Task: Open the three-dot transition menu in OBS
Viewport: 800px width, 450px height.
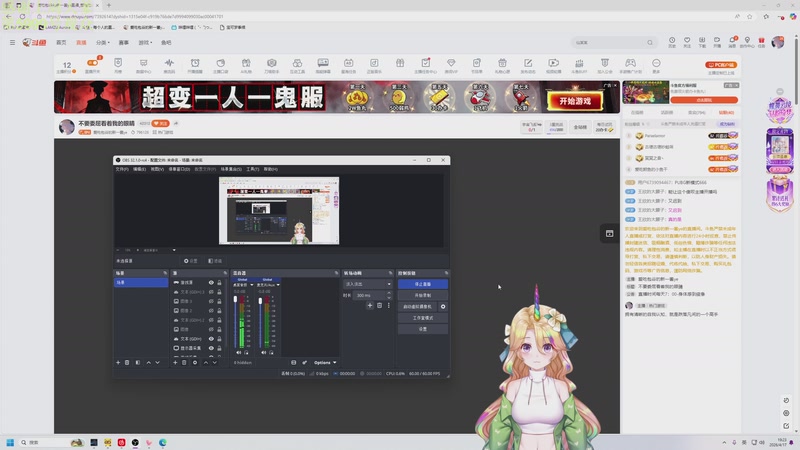Action: [389, 306]
